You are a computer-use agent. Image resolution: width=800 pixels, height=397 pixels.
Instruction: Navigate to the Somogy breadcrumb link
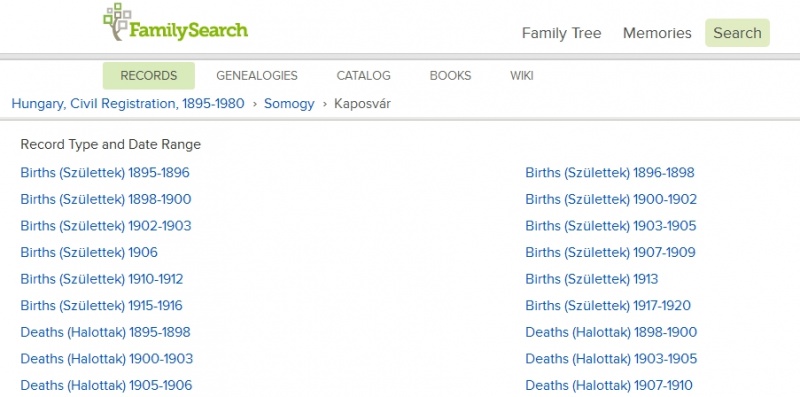pos(289,104)
